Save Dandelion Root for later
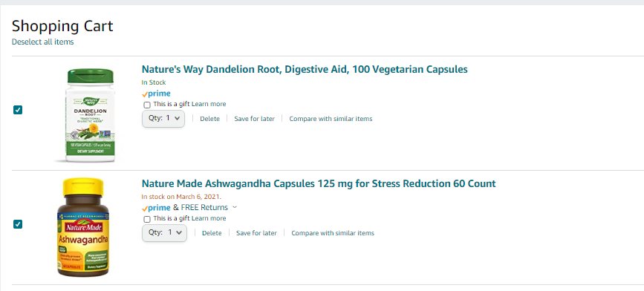This screenshot has height=291, width=644. 254,119
